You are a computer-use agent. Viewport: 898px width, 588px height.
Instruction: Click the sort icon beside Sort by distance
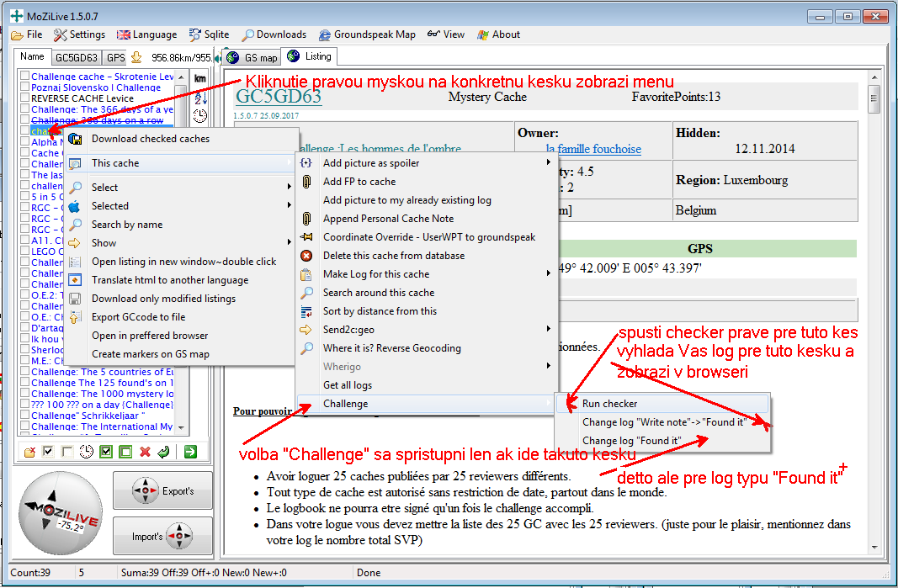point(306,311)
